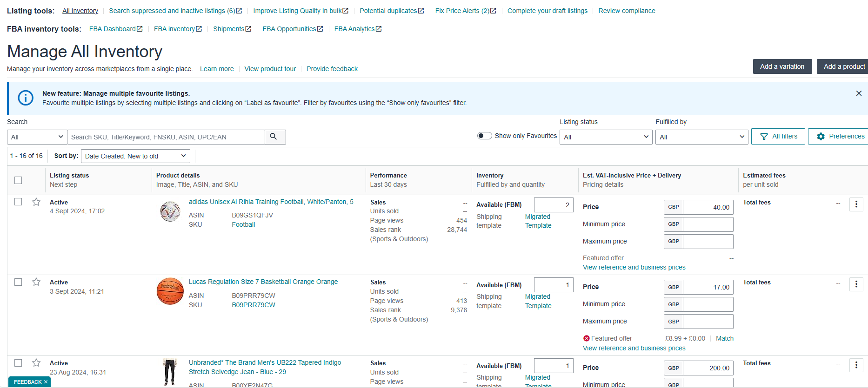
Task: Click the SKU search text field
Action: pyautogui.click(x=166, y=137)
